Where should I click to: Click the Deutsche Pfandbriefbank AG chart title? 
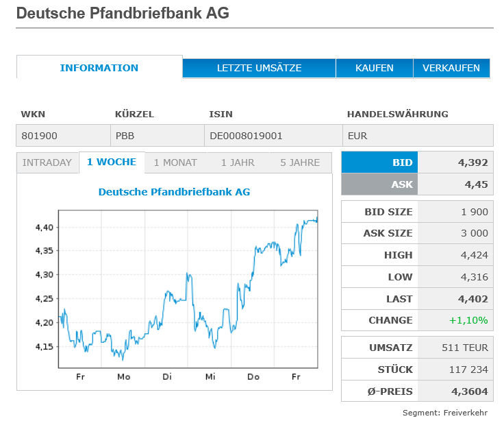[x=174, y=192]
